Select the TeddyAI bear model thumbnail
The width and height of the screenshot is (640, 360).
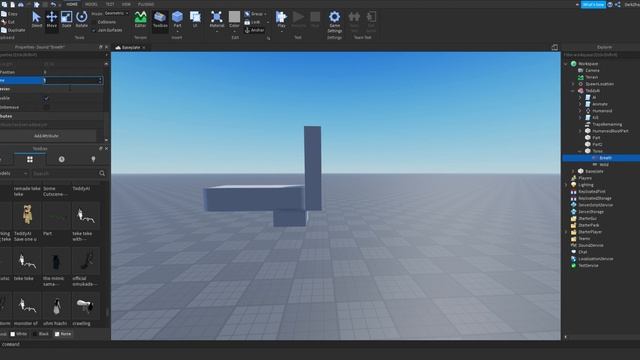coord(27,215)
